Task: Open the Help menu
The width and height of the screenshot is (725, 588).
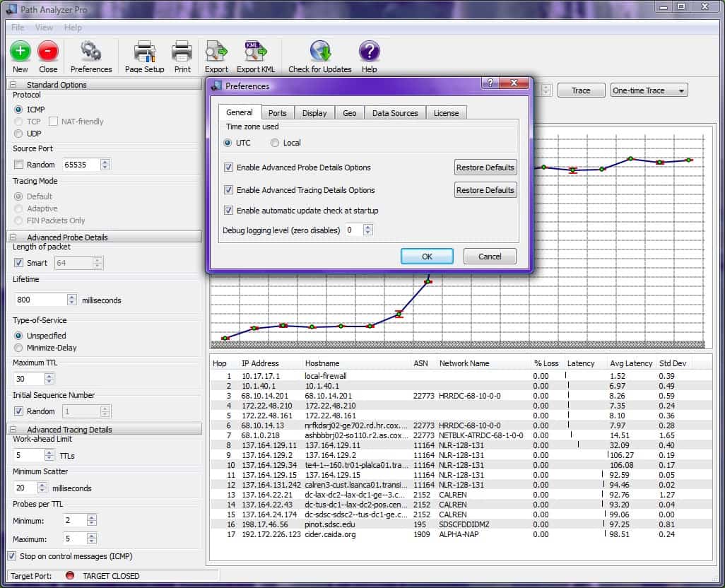Action: pyautogui.click(x=73, y=28)
